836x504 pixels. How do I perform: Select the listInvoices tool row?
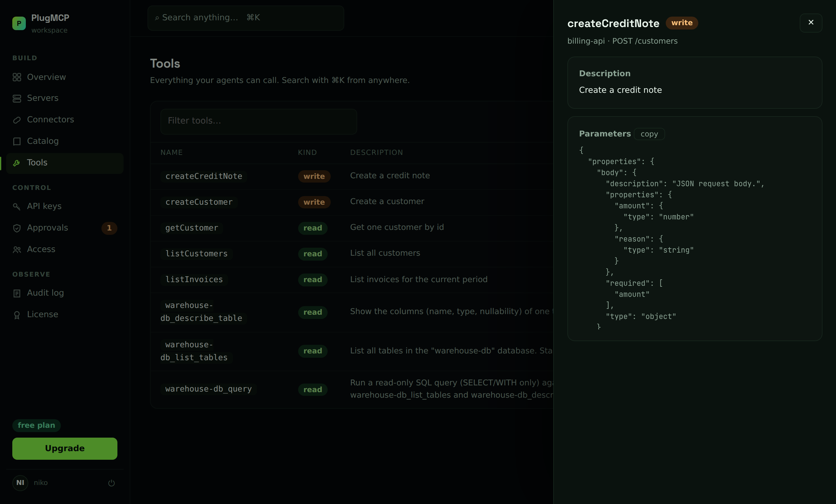[352, 279]
